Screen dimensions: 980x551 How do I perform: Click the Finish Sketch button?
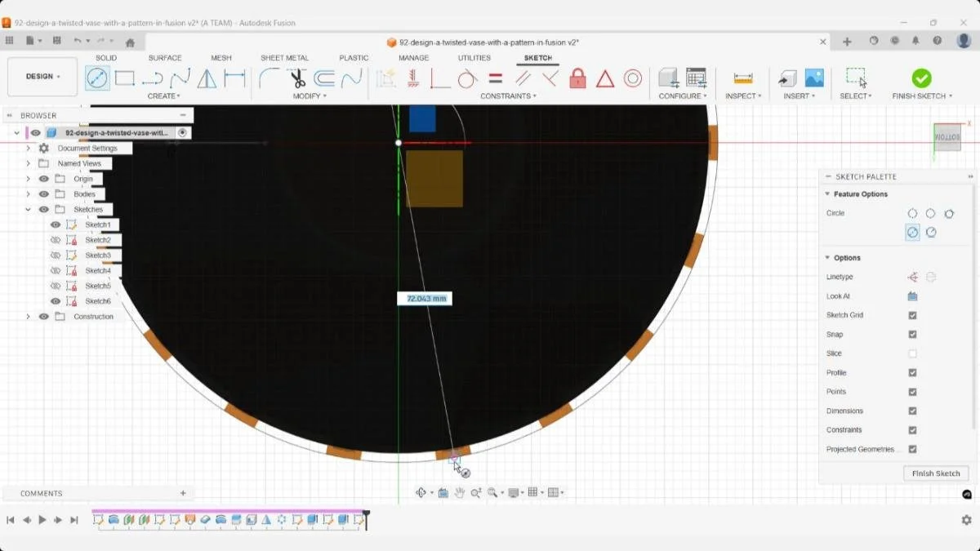click(936, 473)
